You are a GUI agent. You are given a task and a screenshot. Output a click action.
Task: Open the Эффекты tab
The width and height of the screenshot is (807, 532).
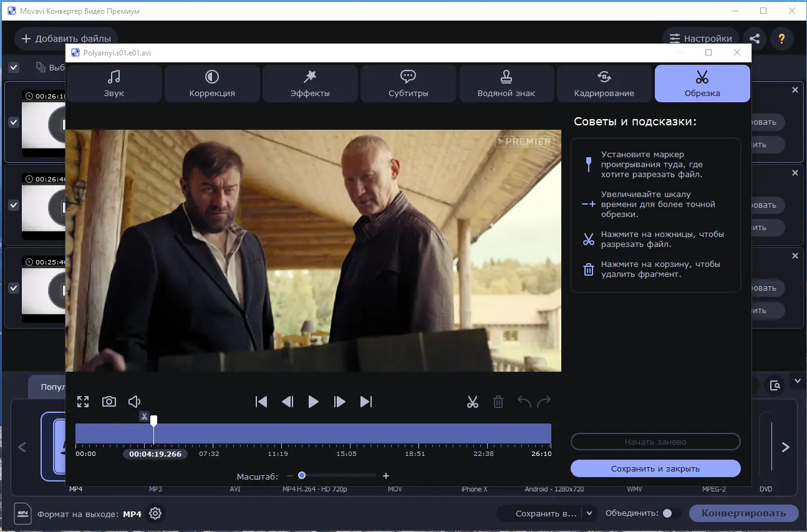310,84
